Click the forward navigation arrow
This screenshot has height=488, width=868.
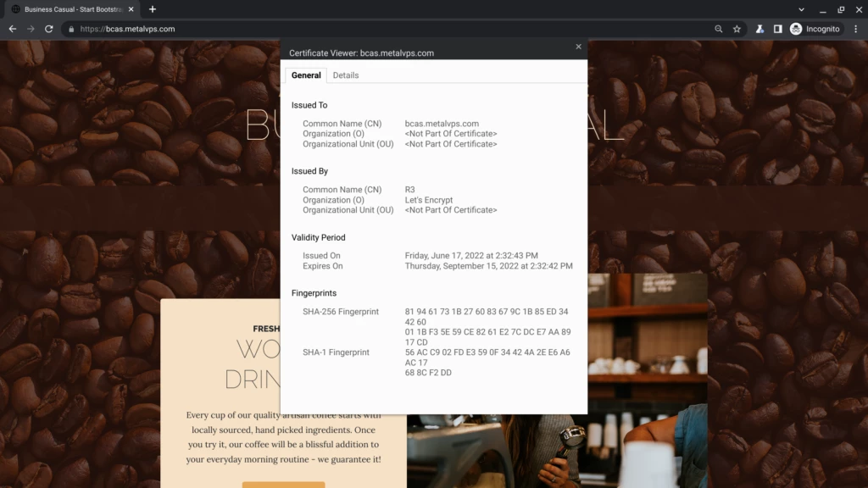pos(31,28)
